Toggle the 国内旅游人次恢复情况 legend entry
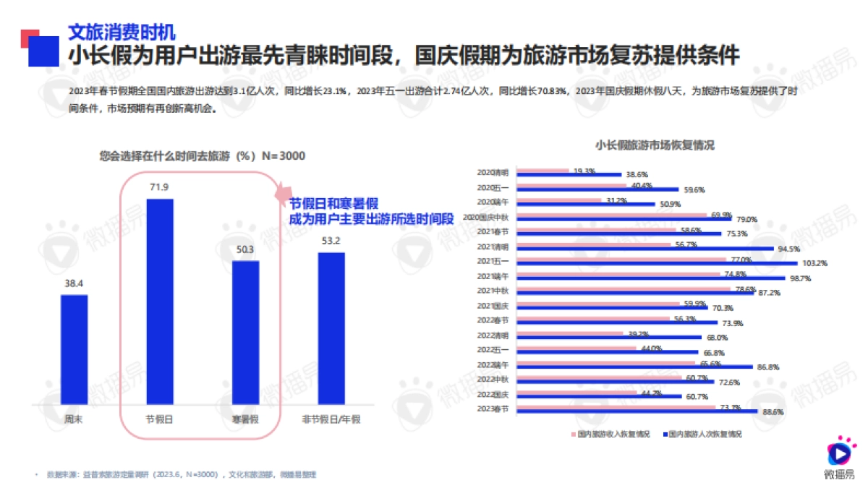 pos(707,432)
